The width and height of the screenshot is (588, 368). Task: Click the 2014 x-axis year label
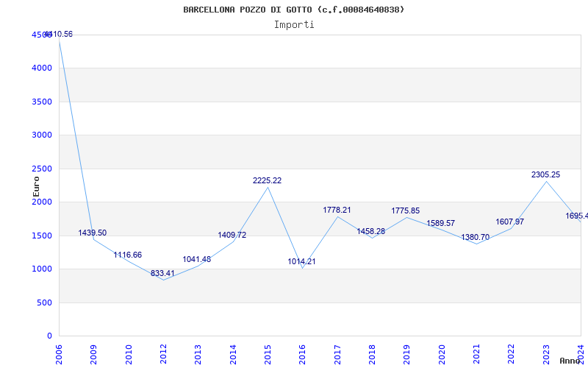pos(233,354)
